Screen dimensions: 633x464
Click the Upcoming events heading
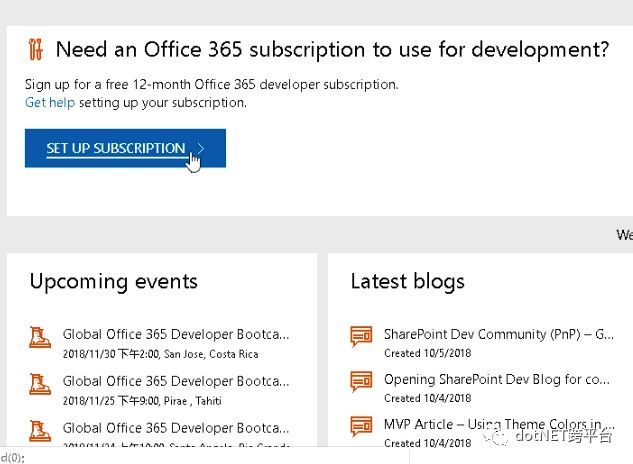[113, 281]
